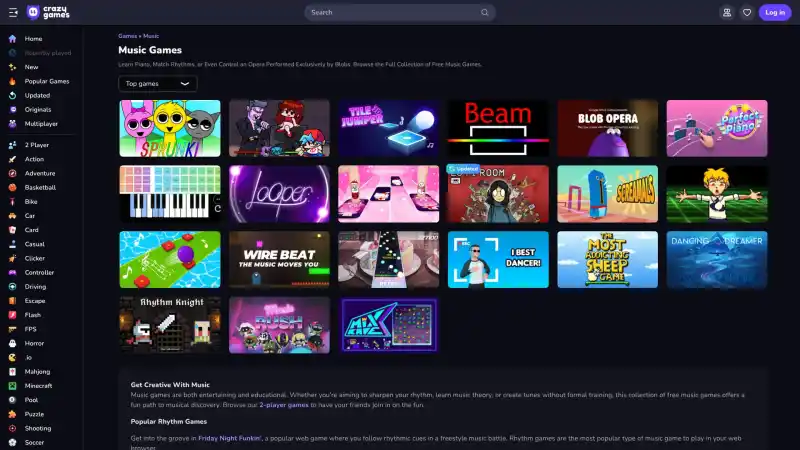The height and width of the screenshot is (450, 800).
Task: Click the Bike category icon
Action: tap(12, 202)
